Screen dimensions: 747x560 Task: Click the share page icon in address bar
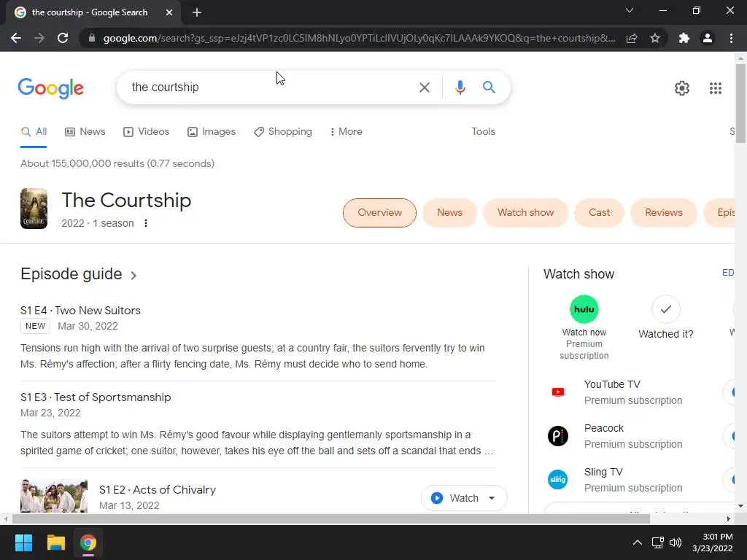(x=632, y=38)
